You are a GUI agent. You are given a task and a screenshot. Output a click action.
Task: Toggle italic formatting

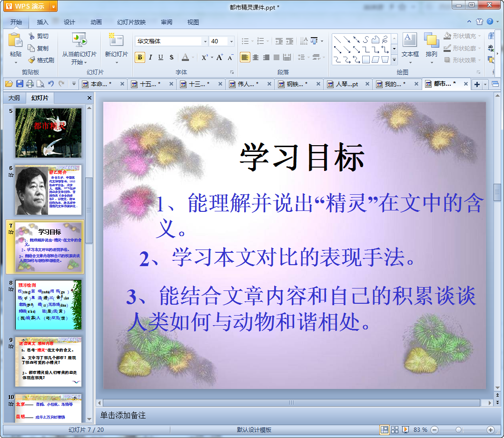click(150, 58)
